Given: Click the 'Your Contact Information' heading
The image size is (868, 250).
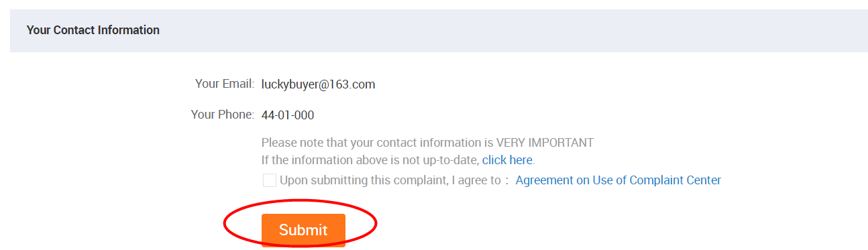Looking at the screenshot, I should pyautogui.click(x=93, y=30).
